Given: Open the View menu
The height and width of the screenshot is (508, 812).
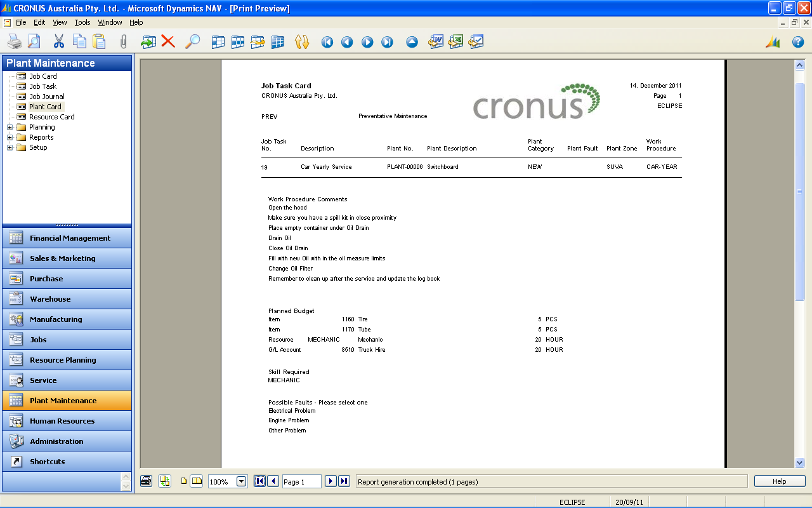Looking at the screenshot, I should 60,22.
